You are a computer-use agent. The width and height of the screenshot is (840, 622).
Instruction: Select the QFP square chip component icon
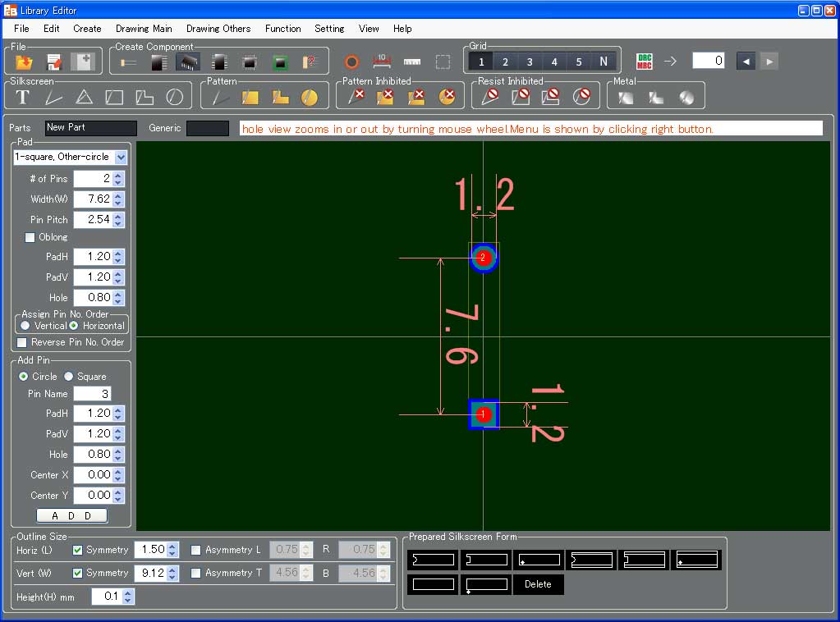coord(249,62)
